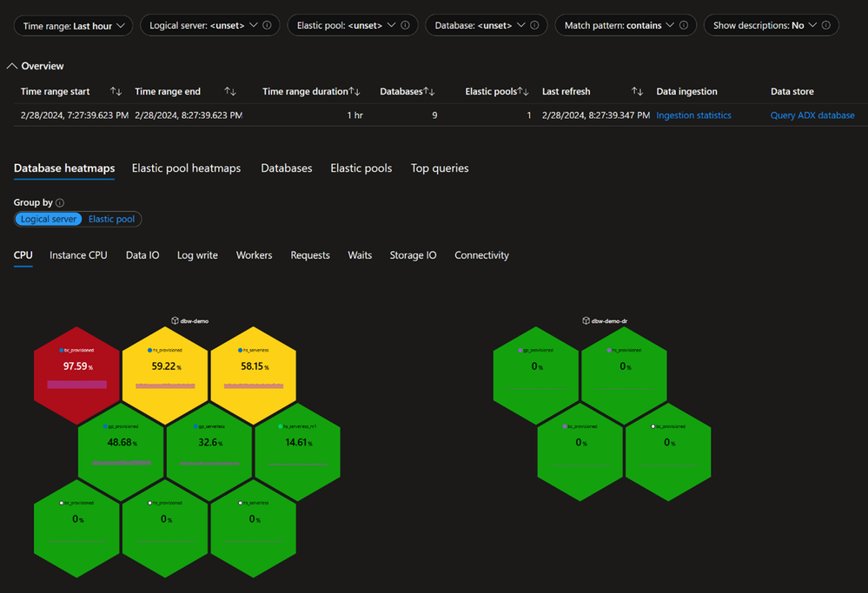868x593 pixels.
Task: Click the Group by info icon
Action: tap(60, 203)
